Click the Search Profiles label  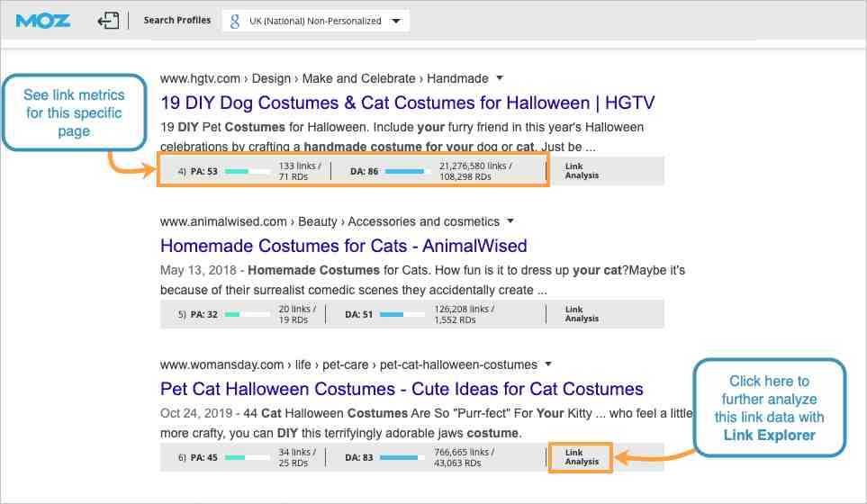(x=177, y=21)
